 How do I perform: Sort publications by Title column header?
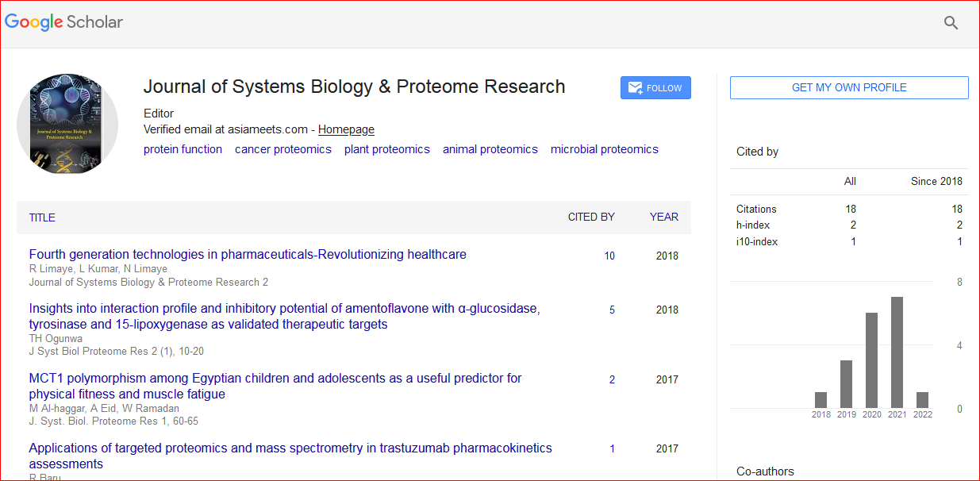42,217
